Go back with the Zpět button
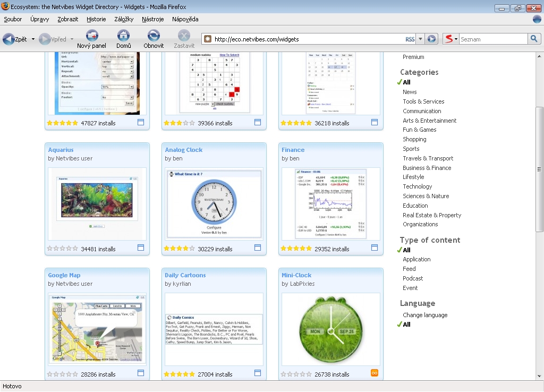The height and width of the screenshot is (392, 544). (14, 39)
